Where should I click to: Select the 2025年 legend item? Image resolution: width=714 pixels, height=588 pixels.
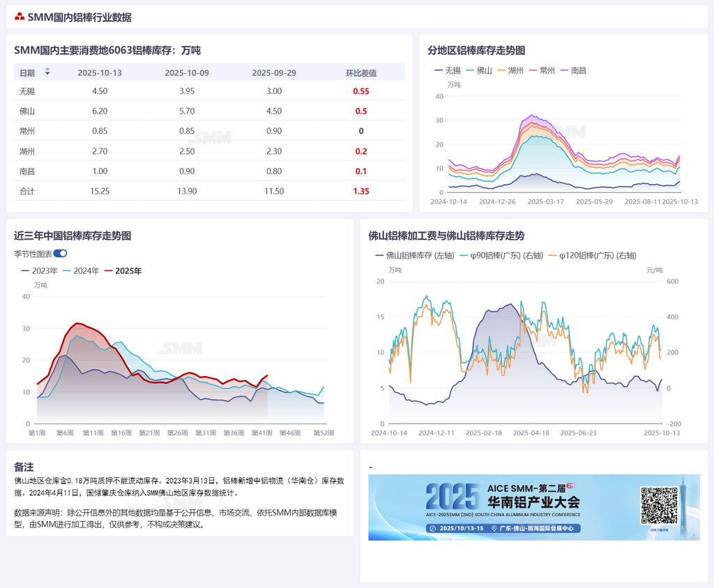123,271
